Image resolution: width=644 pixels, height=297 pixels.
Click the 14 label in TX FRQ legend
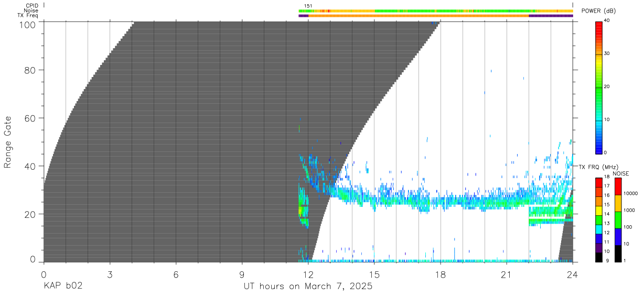pos(608,214)
